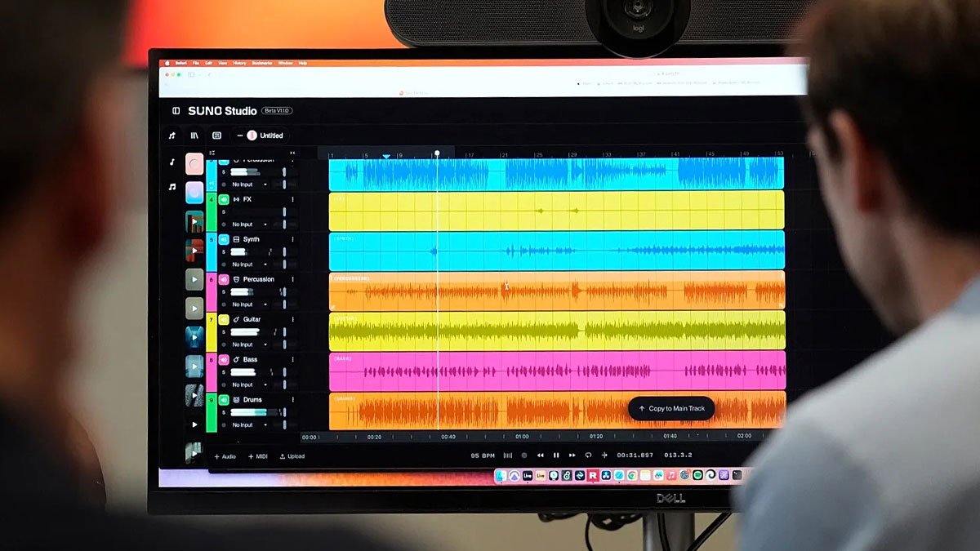Open the File menu in macOS menu bar

tap(196, 63)
